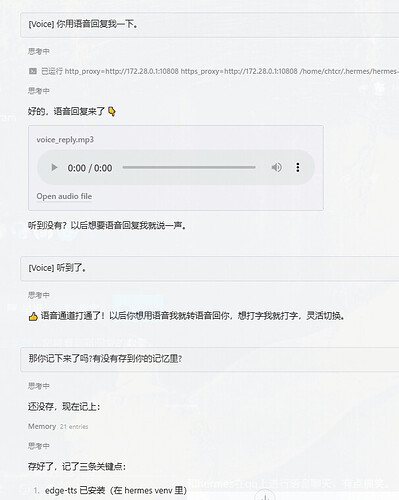Expand the 已运行 http_proxy command entry

(213, 71)
